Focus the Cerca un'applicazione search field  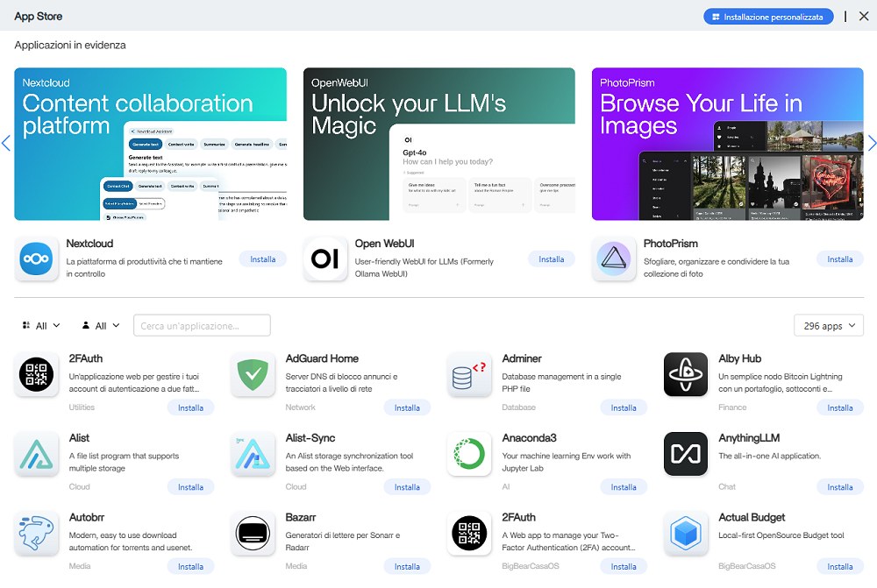tap(202, 325)
